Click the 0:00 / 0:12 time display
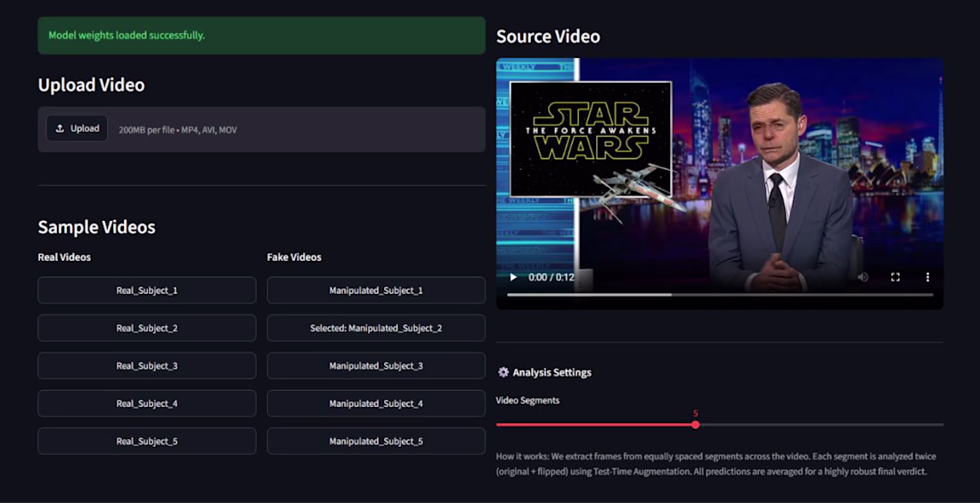Image resolution: width=980 pixels, height=503 pixels. coord(551,277)
